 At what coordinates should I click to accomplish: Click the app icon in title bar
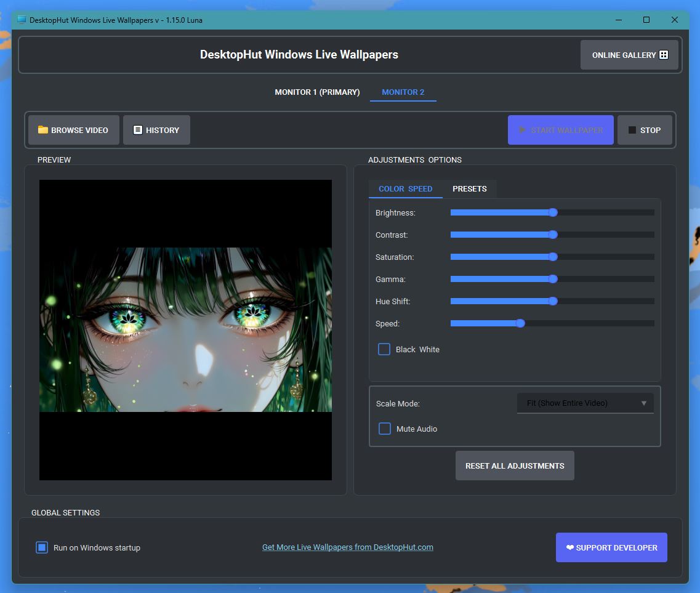[22, 20]
